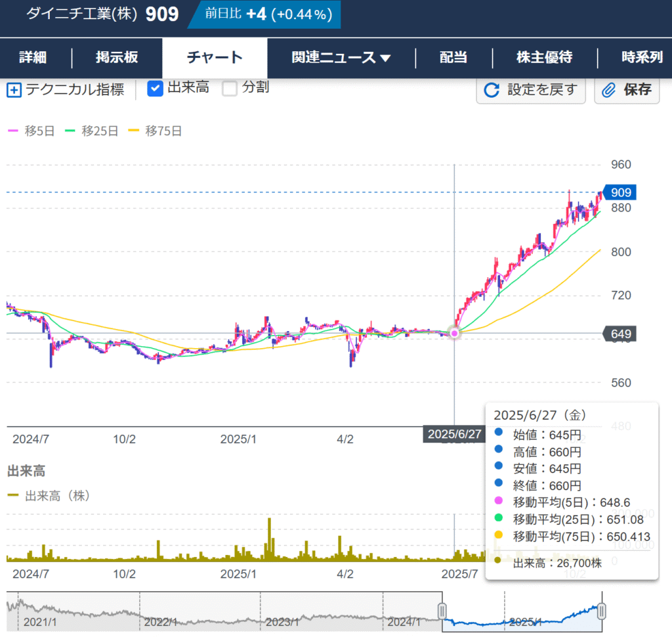The image size is (672, 639).
Task: Switch to the 掲示板 tab
Action: [x=116, y=58]
